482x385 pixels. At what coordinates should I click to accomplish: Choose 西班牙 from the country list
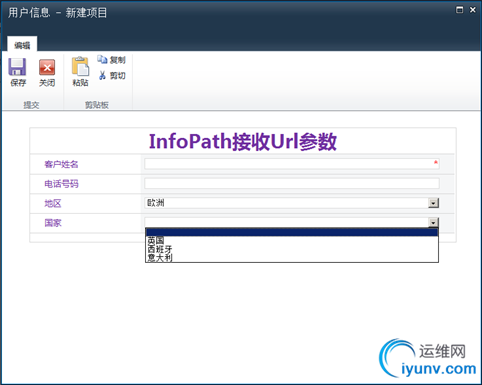pos(292,249)
